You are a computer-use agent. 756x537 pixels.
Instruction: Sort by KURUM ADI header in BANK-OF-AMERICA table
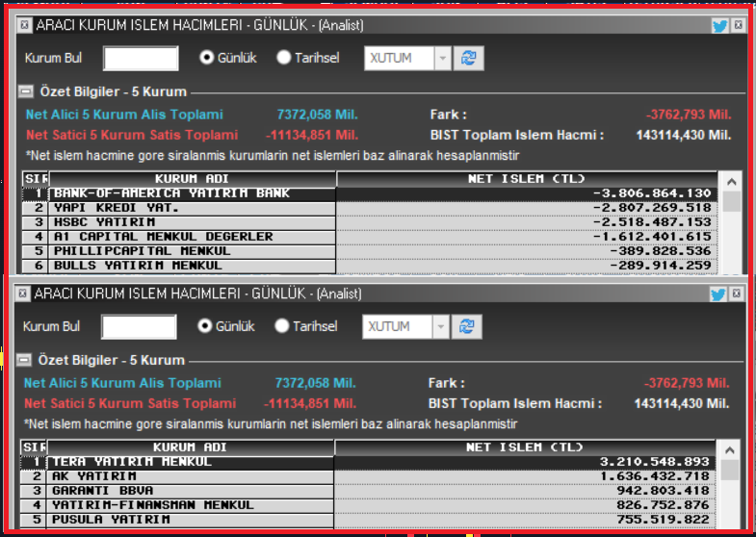coord(192,179)
